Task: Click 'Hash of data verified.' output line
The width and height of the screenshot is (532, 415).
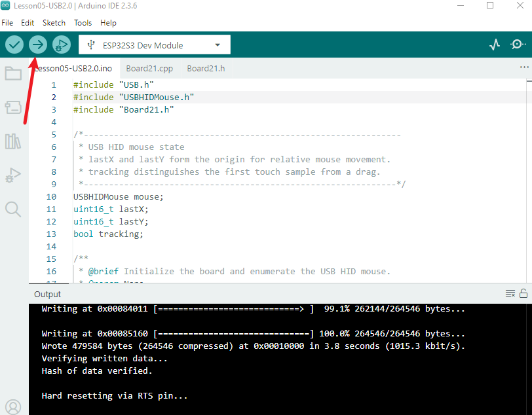Action: 97,371
